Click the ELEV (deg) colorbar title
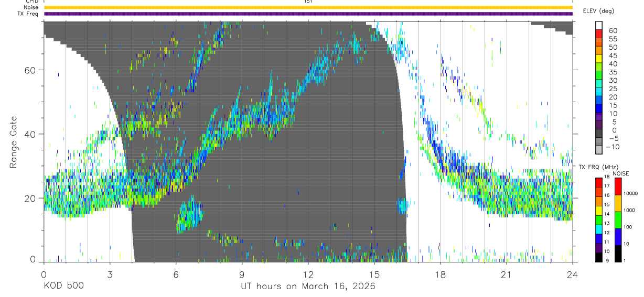This screenshot has height=297, width=644. click(x=598, y=10)
